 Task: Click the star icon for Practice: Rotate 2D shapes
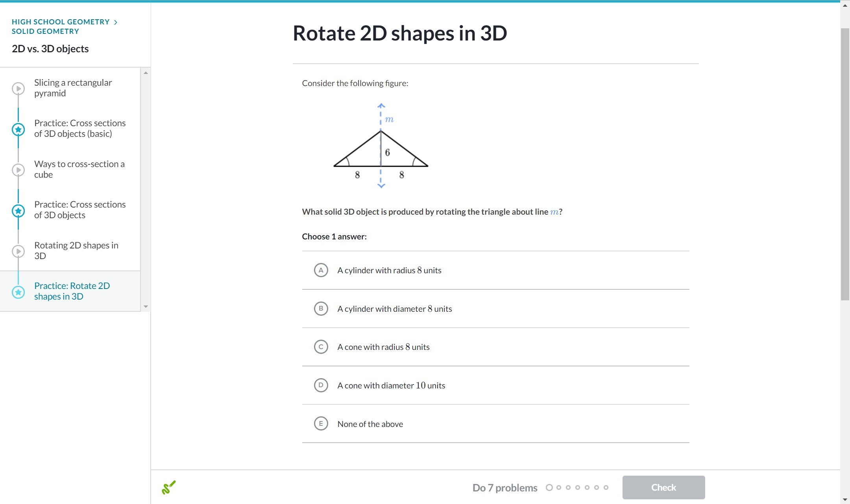(18, 292)
